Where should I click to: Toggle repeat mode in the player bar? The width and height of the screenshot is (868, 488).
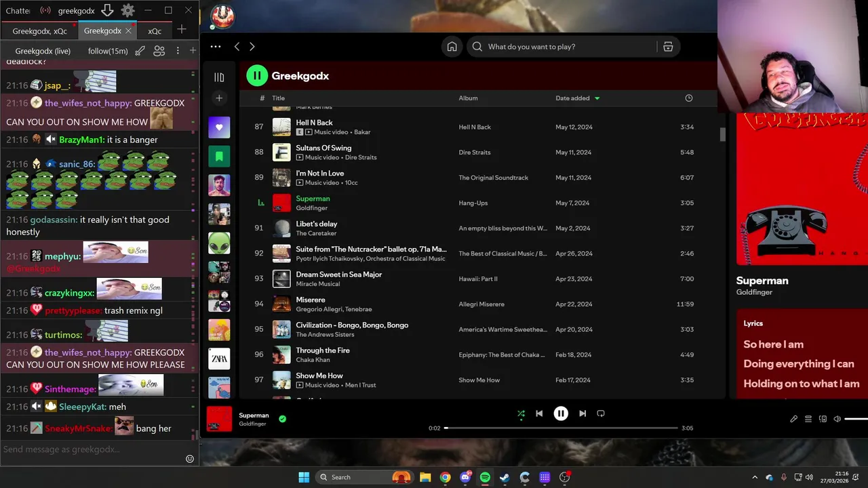pyautogui.click(x=601, y=413)
